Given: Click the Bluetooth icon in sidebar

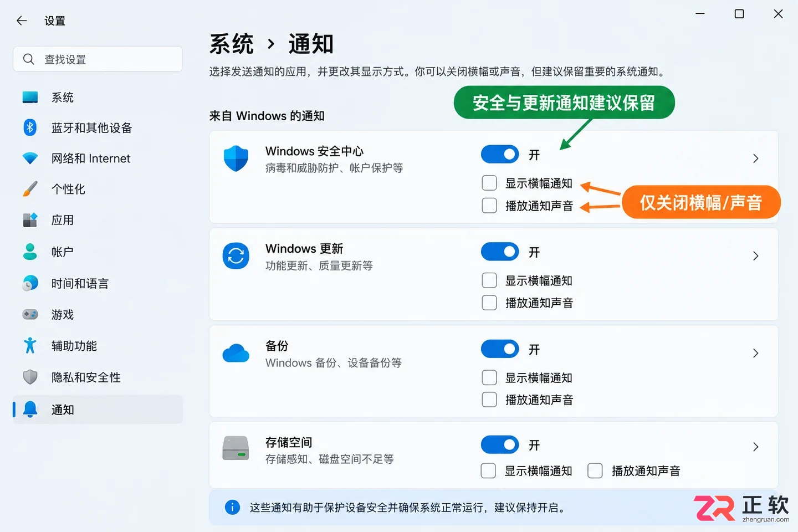Looking at the screenshot, I should click(x=30, y=127).
